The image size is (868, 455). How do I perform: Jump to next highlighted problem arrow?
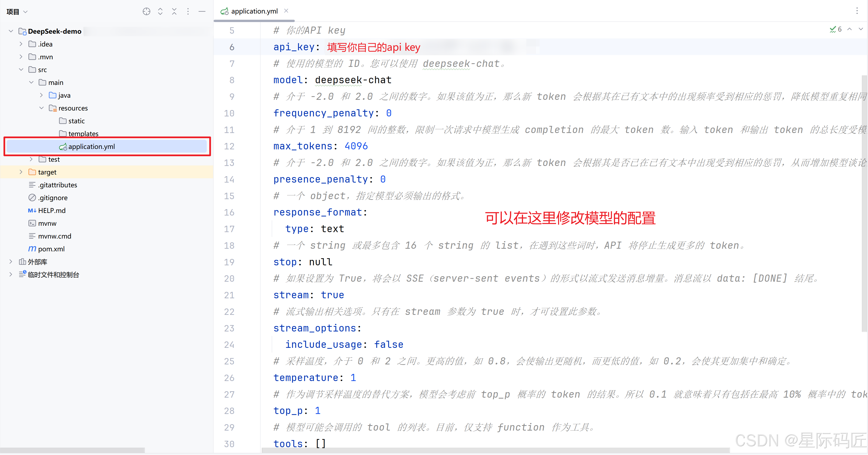[861, 29]
